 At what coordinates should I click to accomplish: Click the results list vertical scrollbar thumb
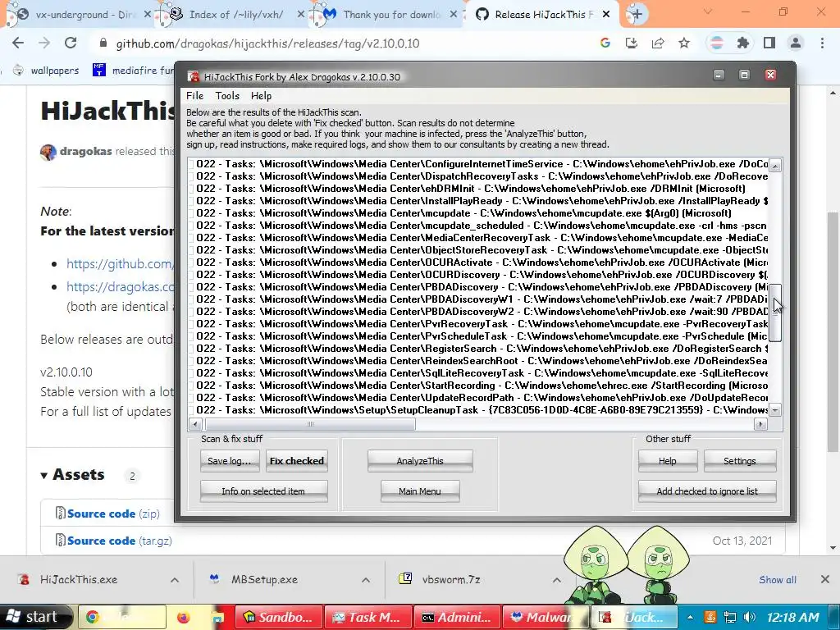(x=775, y=313)
